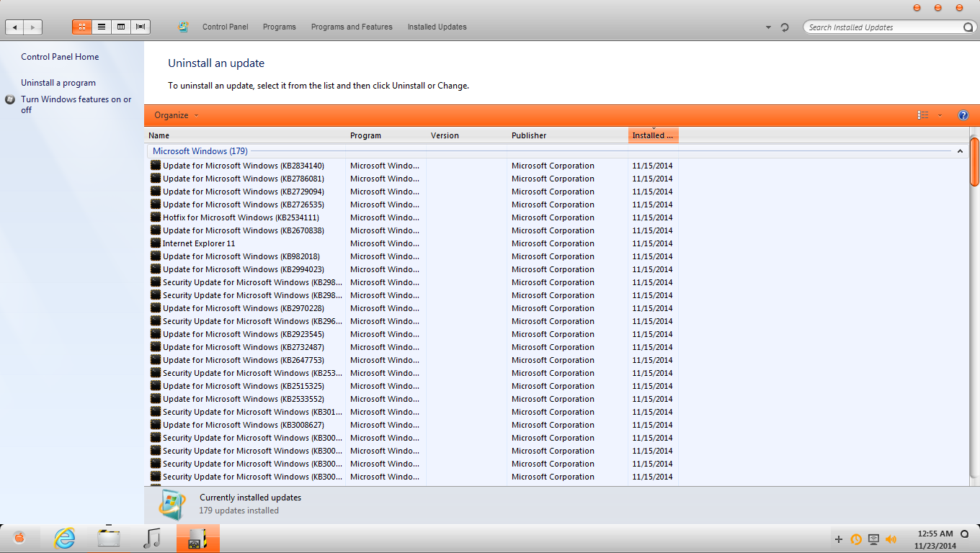
Task: Sort by Installed On column header
Action: pos(654,135)
